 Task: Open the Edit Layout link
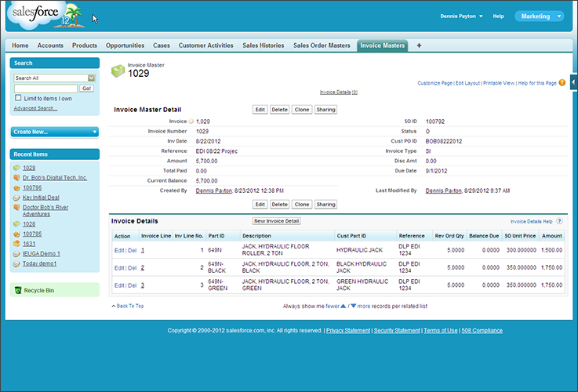(467, 83)
